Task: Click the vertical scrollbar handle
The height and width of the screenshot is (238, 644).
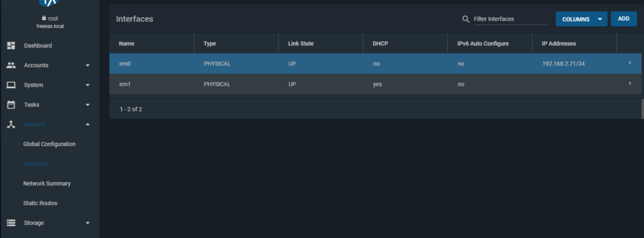Action: coord(642,109)
